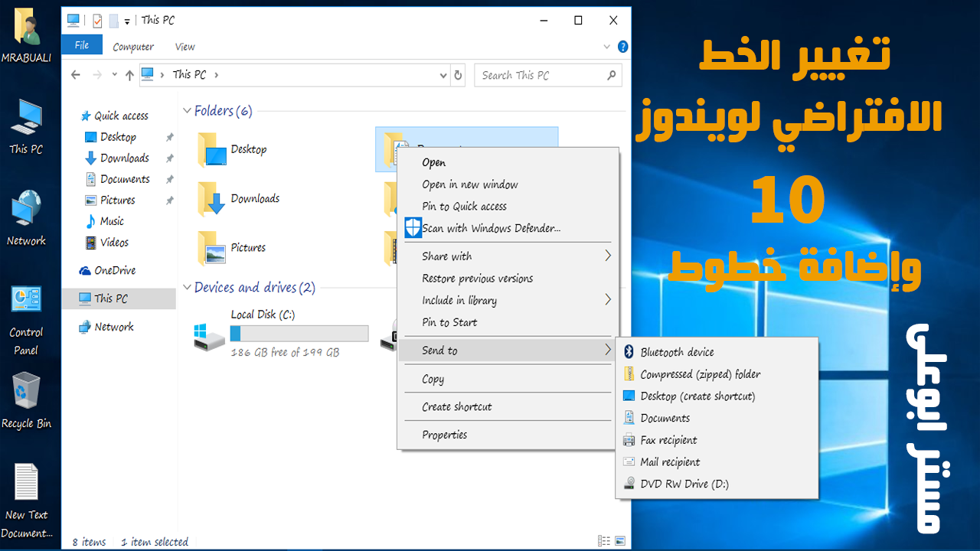
Task: Switch to Details view icon in status bar
Action: point(604,541)
